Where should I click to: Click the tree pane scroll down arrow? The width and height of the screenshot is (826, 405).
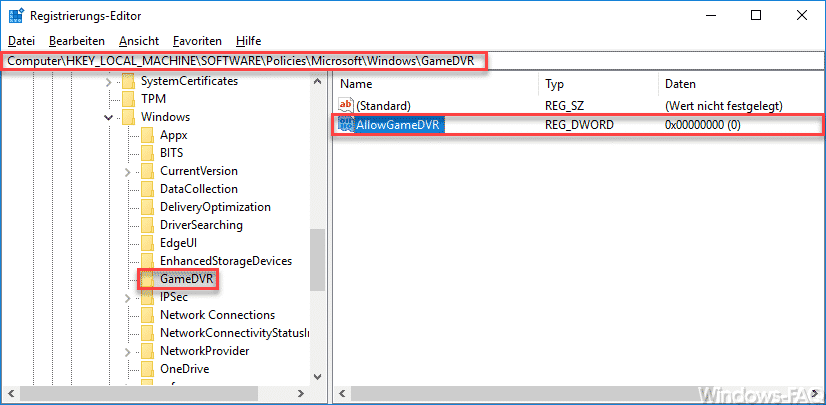point(317,376)
